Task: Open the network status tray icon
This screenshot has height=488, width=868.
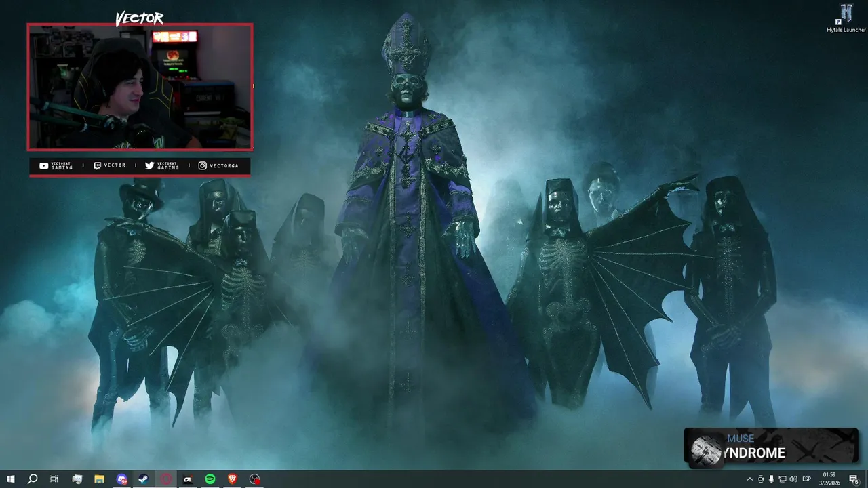Action: click(x=783, y=479)
